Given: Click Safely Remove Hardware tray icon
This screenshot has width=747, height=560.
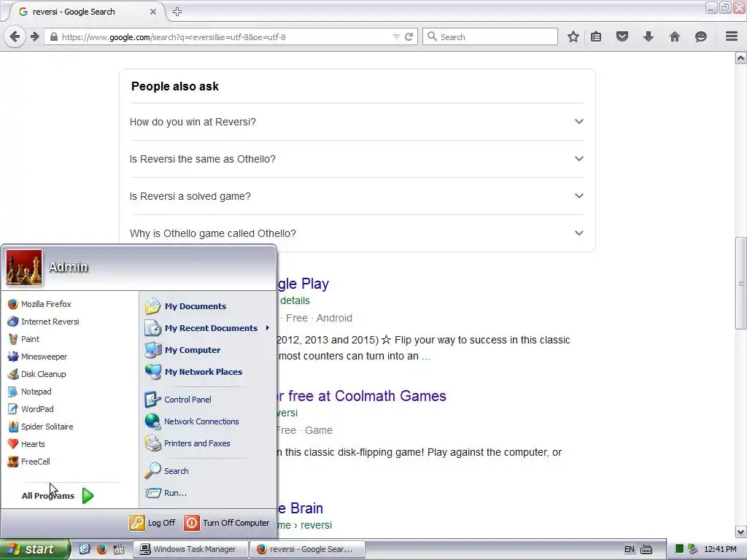Looking at the screenshot, I should coord(693,549).
